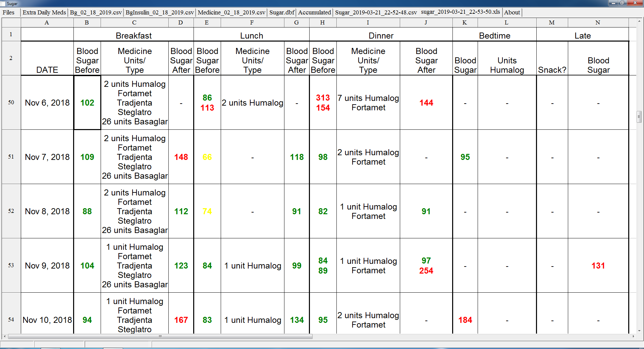Click the horizontal scrollbar left arrow
Viewport: 644px width, 349px height.
[4, 336]
